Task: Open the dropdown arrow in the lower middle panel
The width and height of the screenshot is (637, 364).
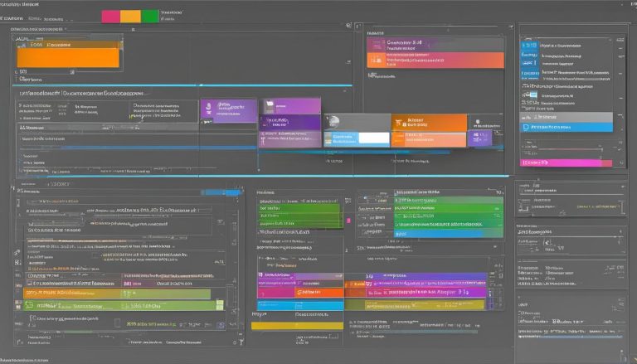Action: click(x=495, y=246)
